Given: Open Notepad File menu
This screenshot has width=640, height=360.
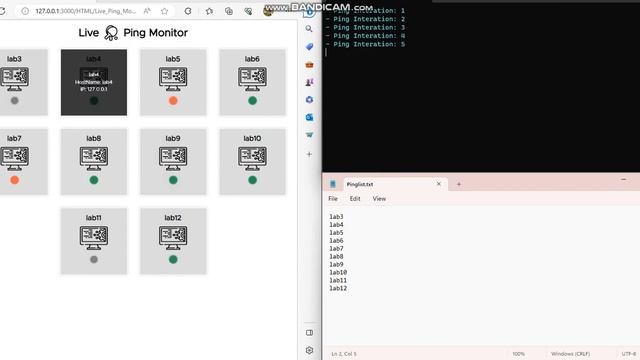Looking at the screenshot, I should click(x=333, y=199).
